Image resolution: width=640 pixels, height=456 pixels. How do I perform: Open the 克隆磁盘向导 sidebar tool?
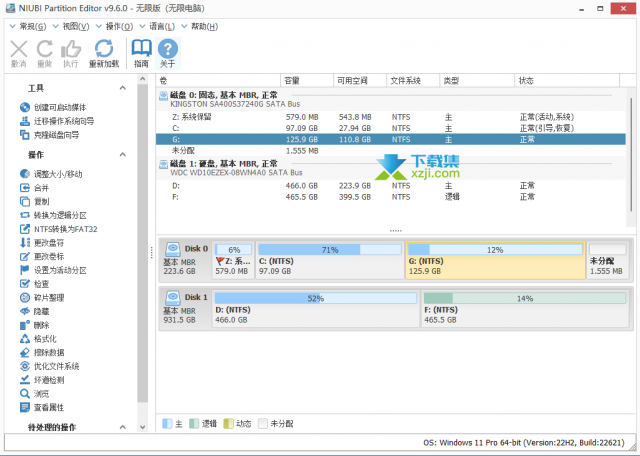(x=49, y=135)
